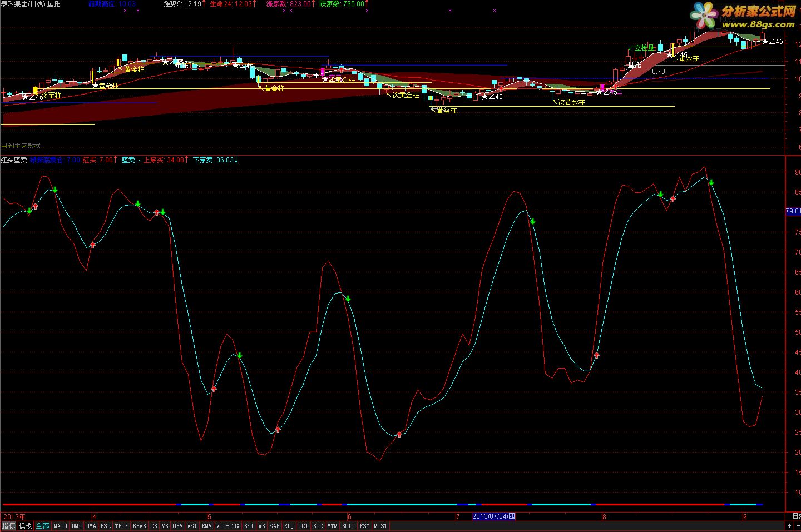This screenshot has height=532, width=801.
Task: Click the 红买蓝卖 sub-chart indicator name
Action: pos(14,160)
